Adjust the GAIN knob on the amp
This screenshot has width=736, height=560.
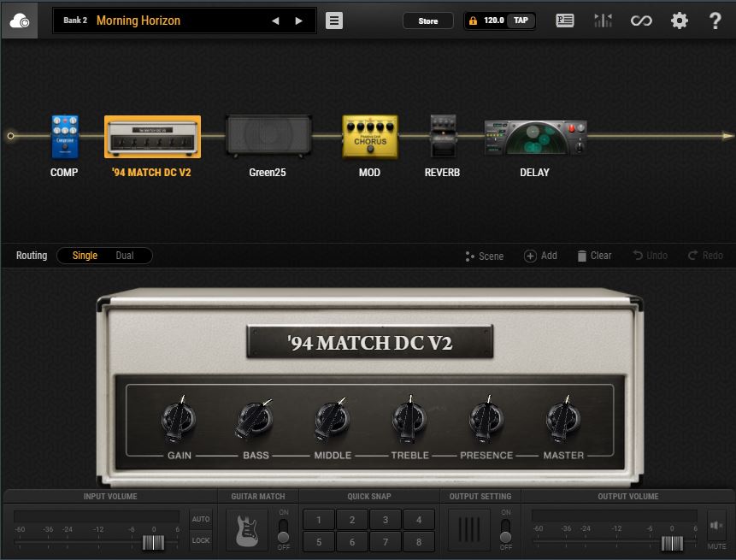coord(179,420)
